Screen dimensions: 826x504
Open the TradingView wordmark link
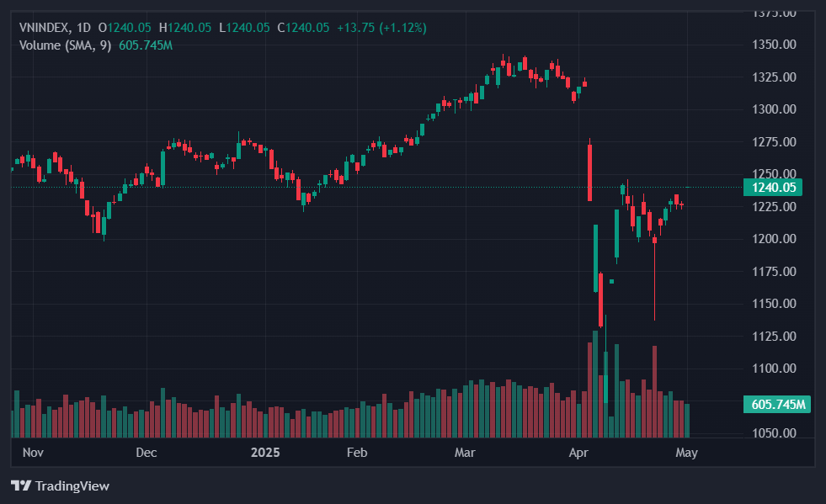(72, 485)
